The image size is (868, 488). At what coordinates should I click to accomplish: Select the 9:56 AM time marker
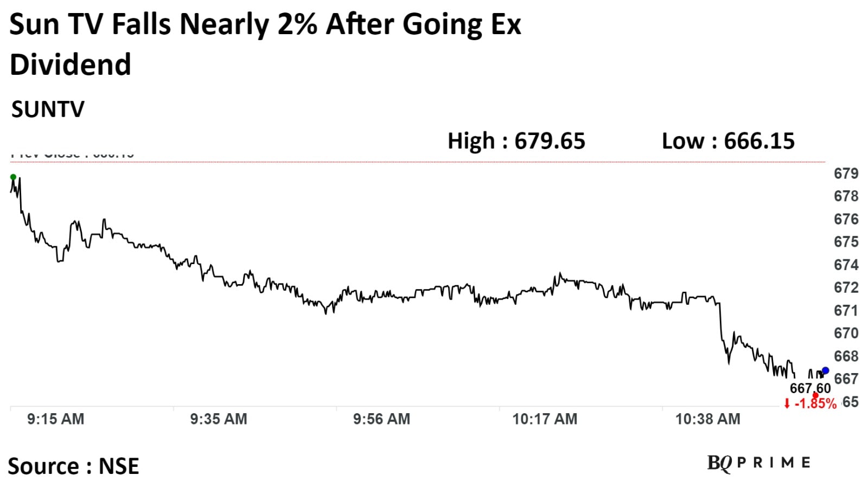coord(381,419)
